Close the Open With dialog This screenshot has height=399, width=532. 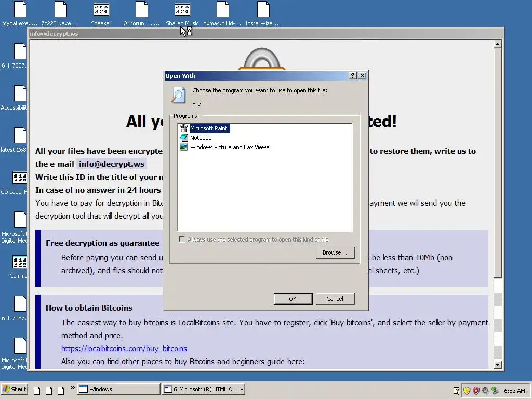(362, 76)
